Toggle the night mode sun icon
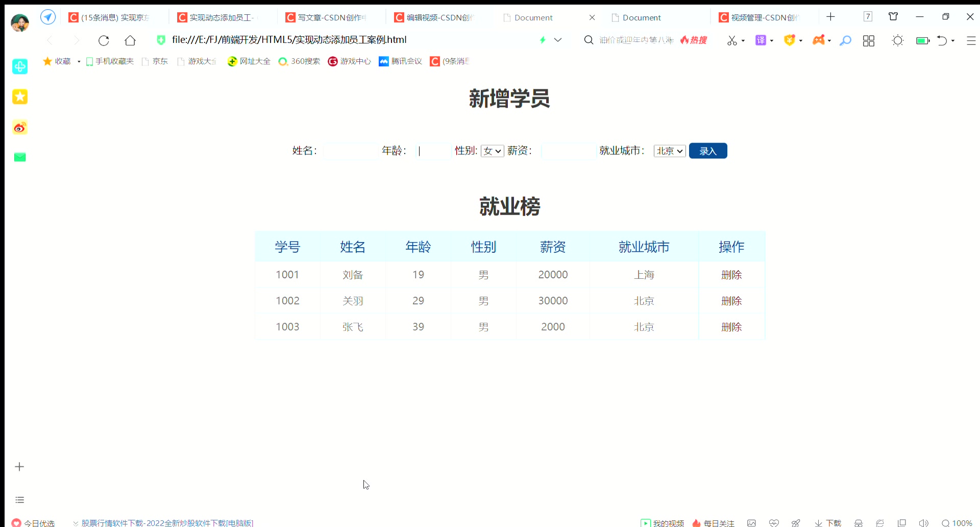The height and width of the screenshot is (527, 980). point(897,40)
